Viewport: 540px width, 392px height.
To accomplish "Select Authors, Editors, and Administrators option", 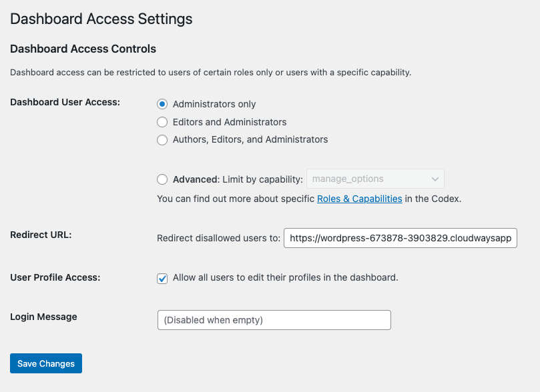I will point(162,140).
